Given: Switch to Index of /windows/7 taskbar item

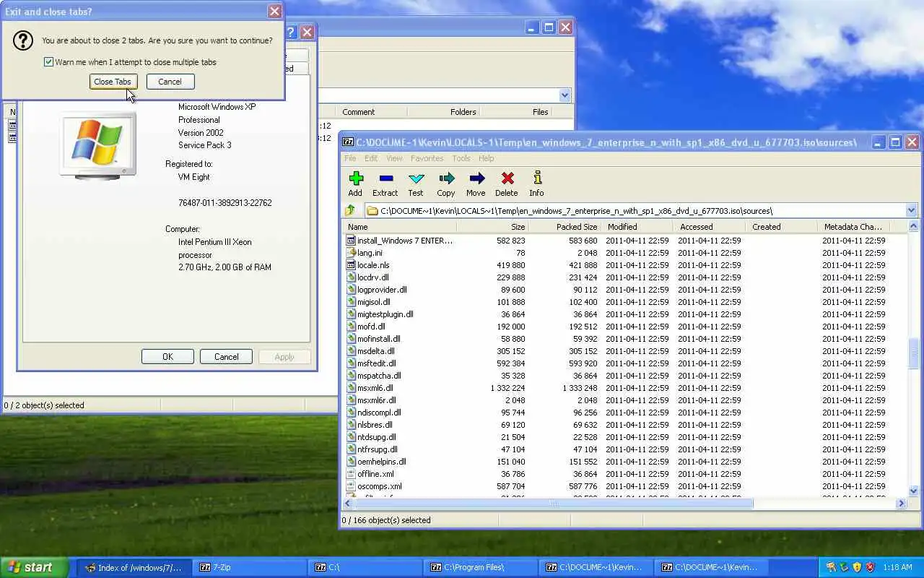Looking at the screenshot, I should [x=134, y=568].
